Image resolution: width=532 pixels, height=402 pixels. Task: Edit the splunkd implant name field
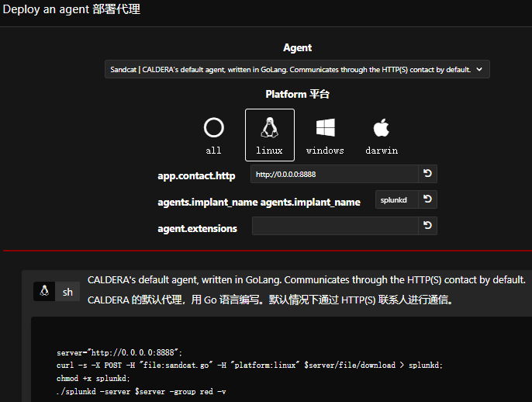396,199
